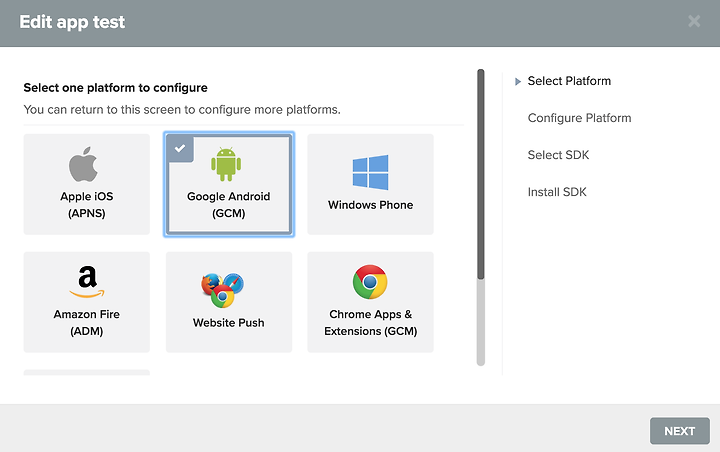Choose the Google Android (GCM) label

coord(229,205)
